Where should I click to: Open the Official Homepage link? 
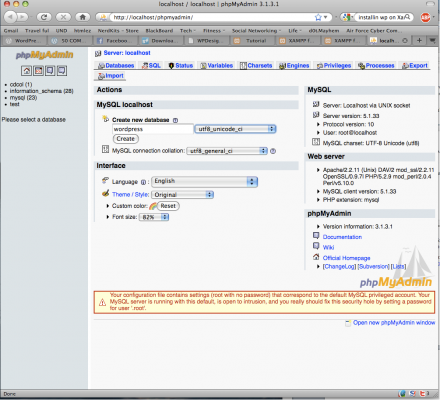click(x=346, y=258)
